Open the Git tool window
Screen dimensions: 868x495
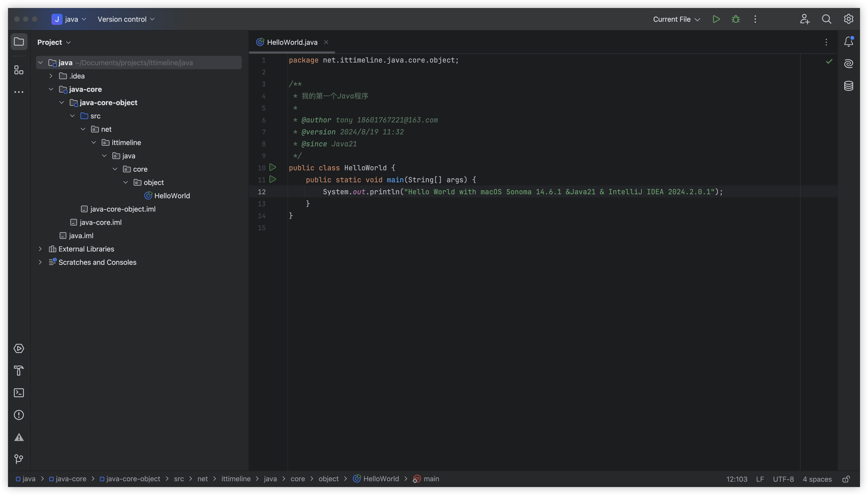tap(19, 459)
